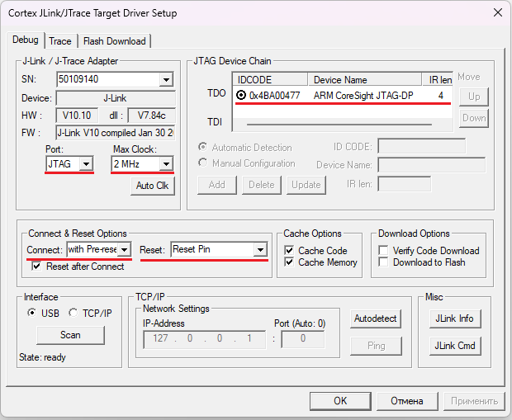Expand the Port JTAG dropdown

tap(87, 164)
